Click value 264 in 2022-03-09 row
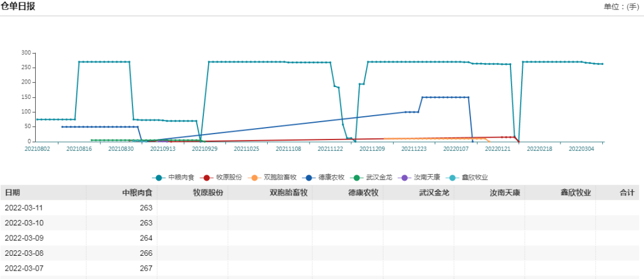The width and height of the screenshot is (644, 279). (x=146, y=238)
